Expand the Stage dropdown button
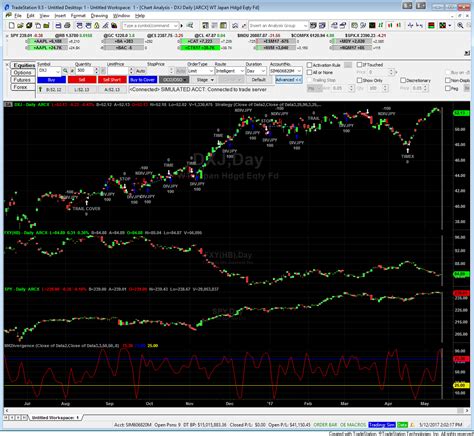474x436 pixels. (212, 80)
